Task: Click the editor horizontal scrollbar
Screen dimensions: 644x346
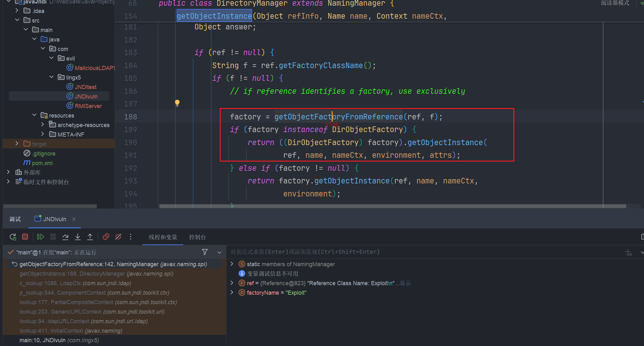Action: pos(393,206)
